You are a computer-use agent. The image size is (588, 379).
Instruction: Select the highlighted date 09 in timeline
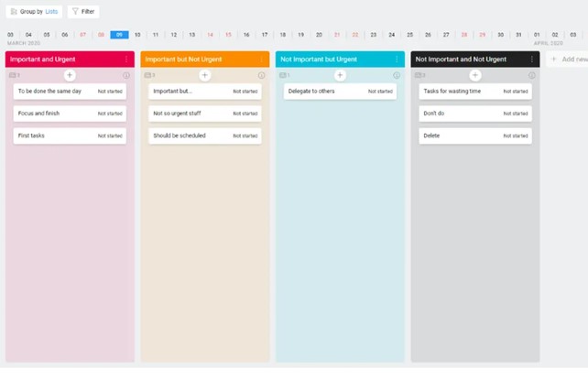[119, 35]
